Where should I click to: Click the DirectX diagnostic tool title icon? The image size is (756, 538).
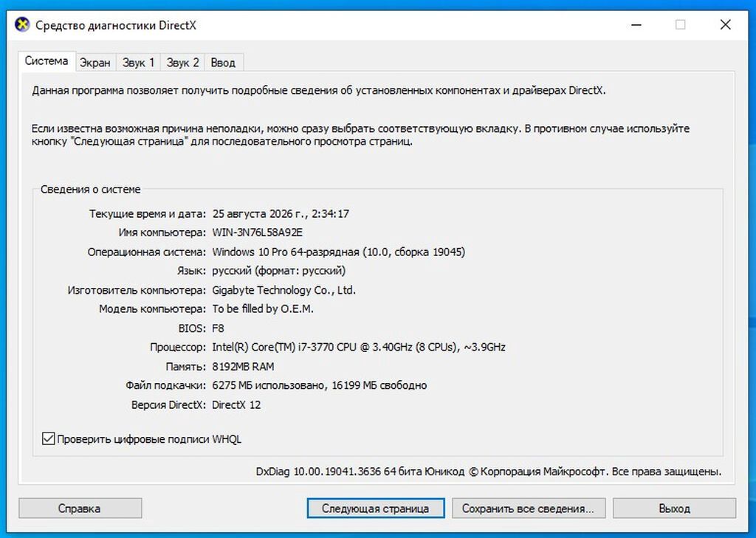[x=22, y=24]
